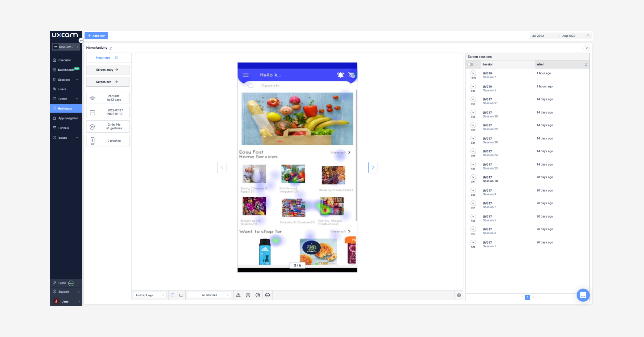Image resolution: width=644 pixels, height=337 pixels.
Task: Click the Add Filter button
Action: pyautogui.click(x=97, y=35)
